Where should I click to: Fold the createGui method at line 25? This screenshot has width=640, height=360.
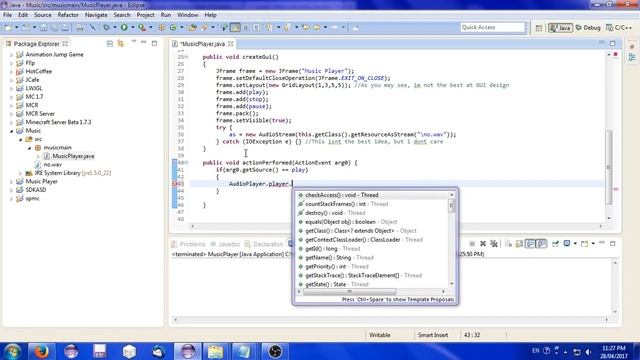pyautogui.click(x=187, y=57)
